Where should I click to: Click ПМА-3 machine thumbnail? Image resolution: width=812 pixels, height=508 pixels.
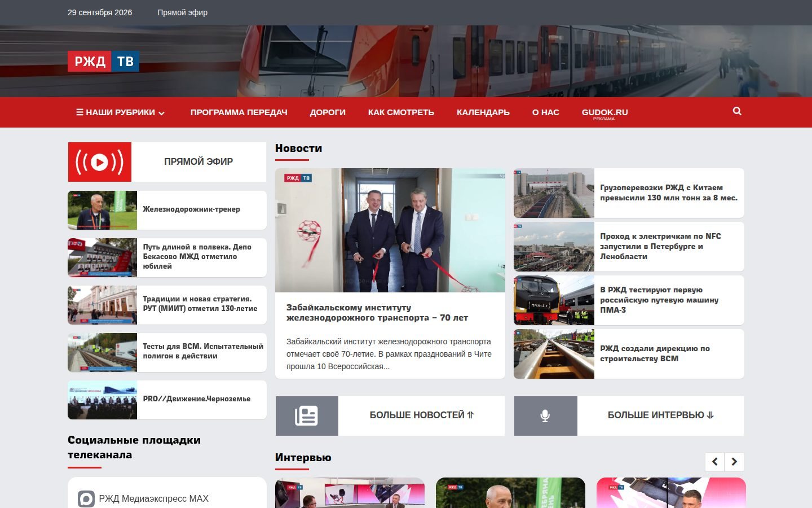click(x=554, y=300)
